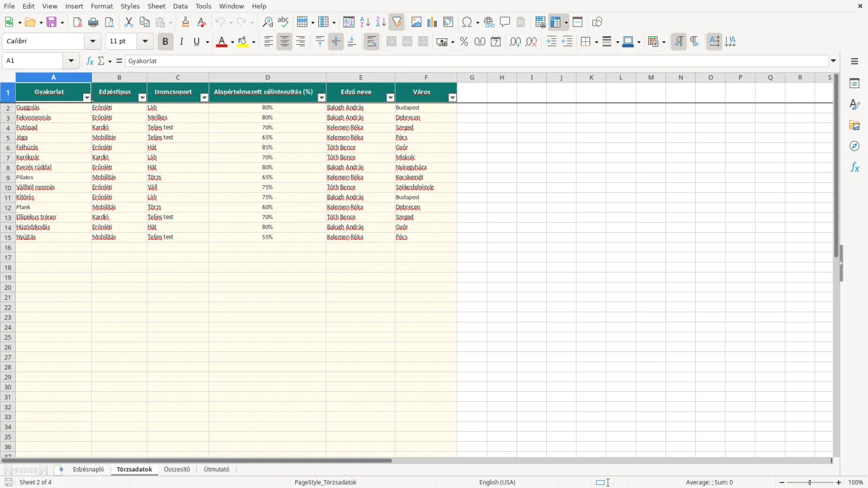The image size is (868, 488).
Task: Click the Copy icon
Action: [145, 22]
